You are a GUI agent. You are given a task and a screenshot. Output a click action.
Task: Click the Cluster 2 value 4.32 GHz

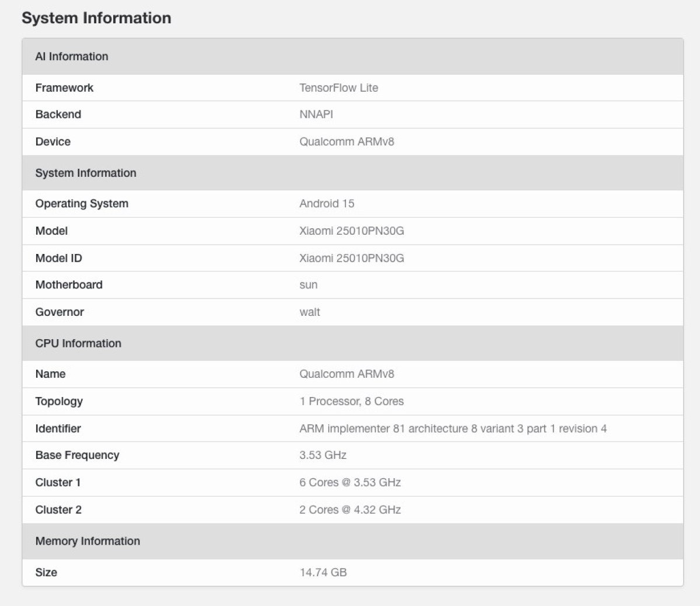(x=349, y=510)
